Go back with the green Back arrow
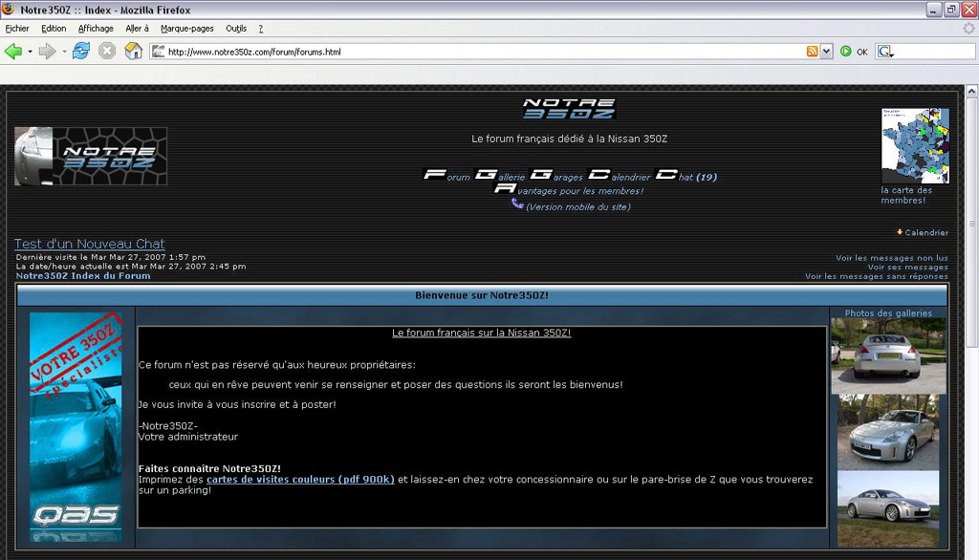979x560 pixels. [12, 52]
